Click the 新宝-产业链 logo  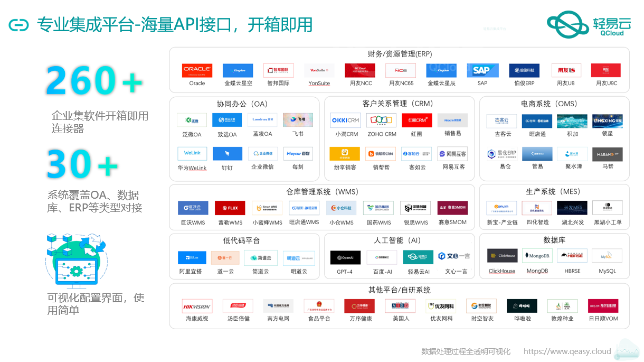pos(501,207)
